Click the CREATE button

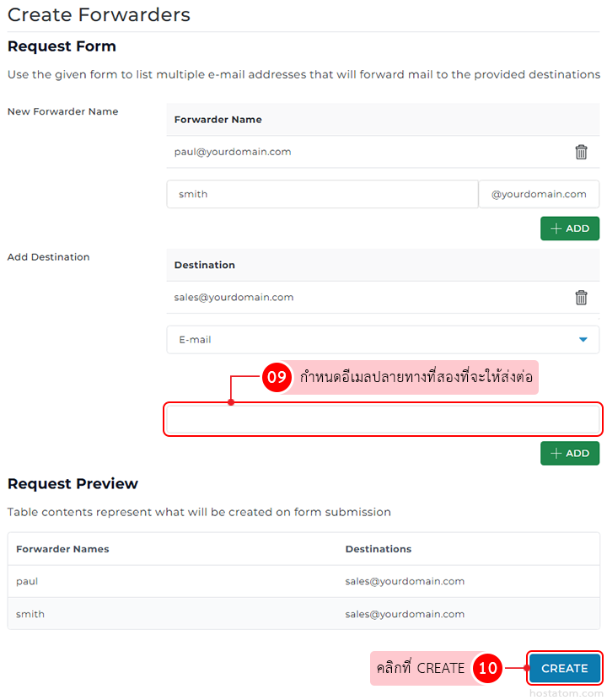tap(564, 669)
